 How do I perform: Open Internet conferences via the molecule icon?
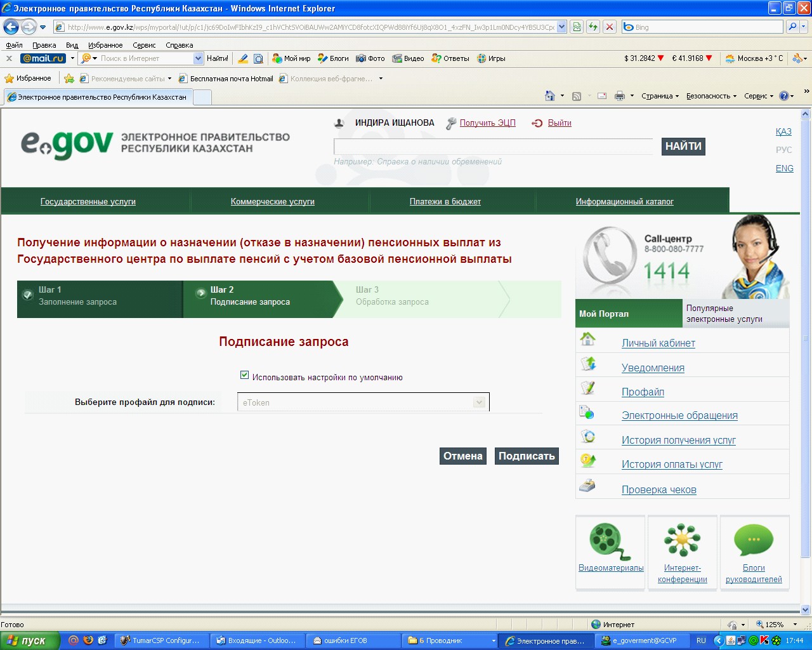[682, 540]
